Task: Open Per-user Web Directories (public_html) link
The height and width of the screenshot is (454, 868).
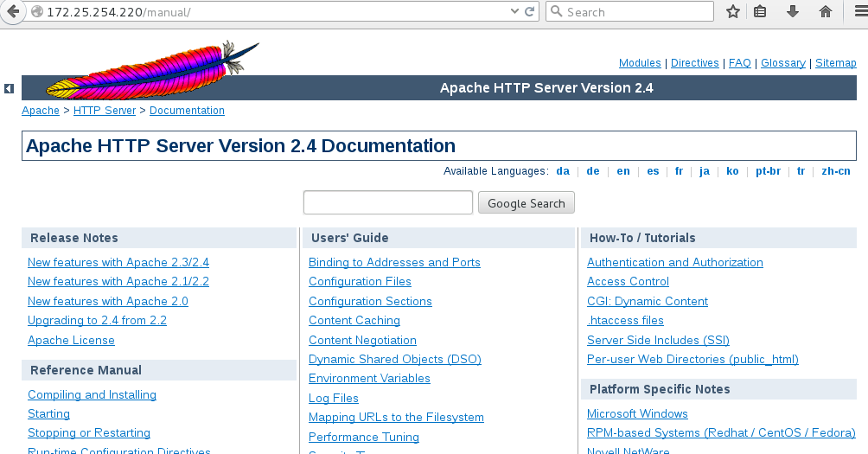Action: (x=692, y=360)
